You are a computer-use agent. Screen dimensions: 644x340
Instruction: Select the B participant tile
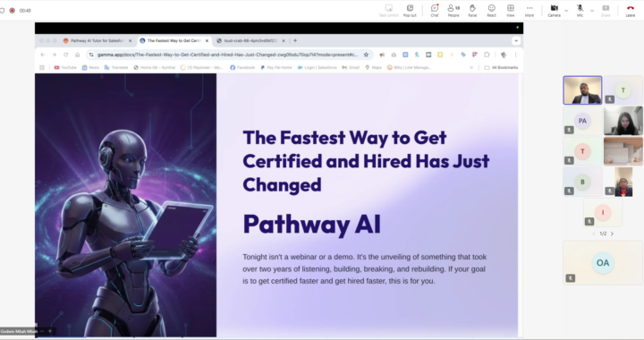(x=582, y=182)
